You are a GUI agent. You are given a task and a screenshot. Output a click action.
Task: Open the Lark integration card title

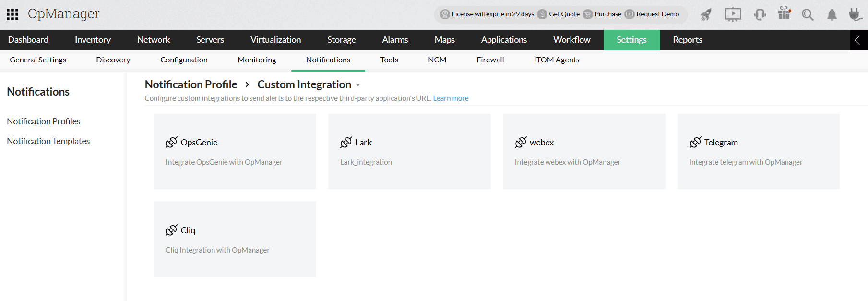(363, 143)
